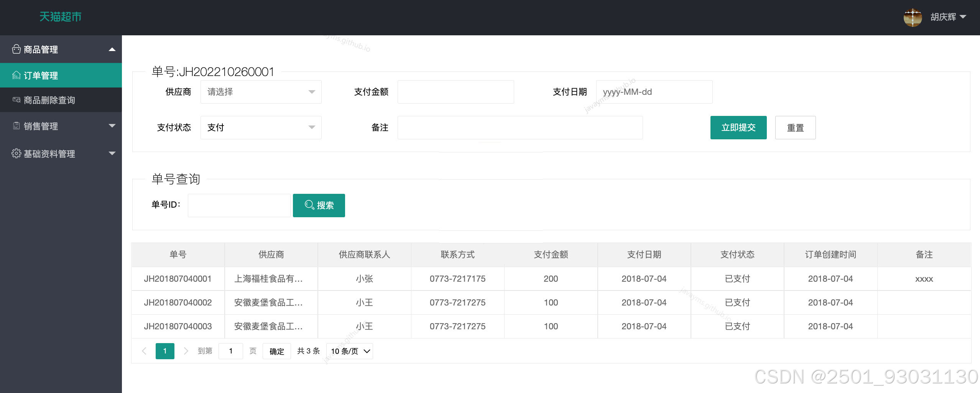Click the 立即提交 submit button
This screenshot has height=393, width=980.
738,127
